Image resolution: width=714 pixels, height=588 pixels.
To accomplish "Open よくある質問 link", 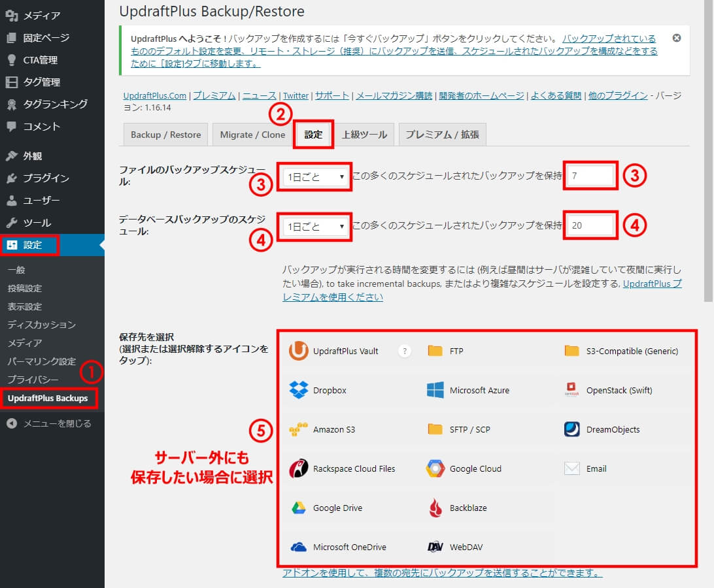I will 556,95.
